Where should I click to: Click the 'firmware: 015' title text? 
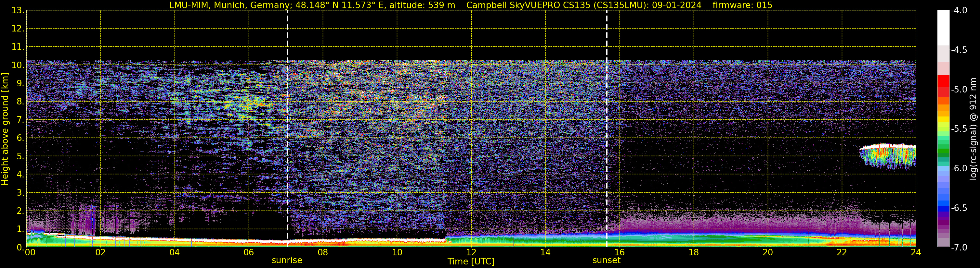click(x=742, y=5)
